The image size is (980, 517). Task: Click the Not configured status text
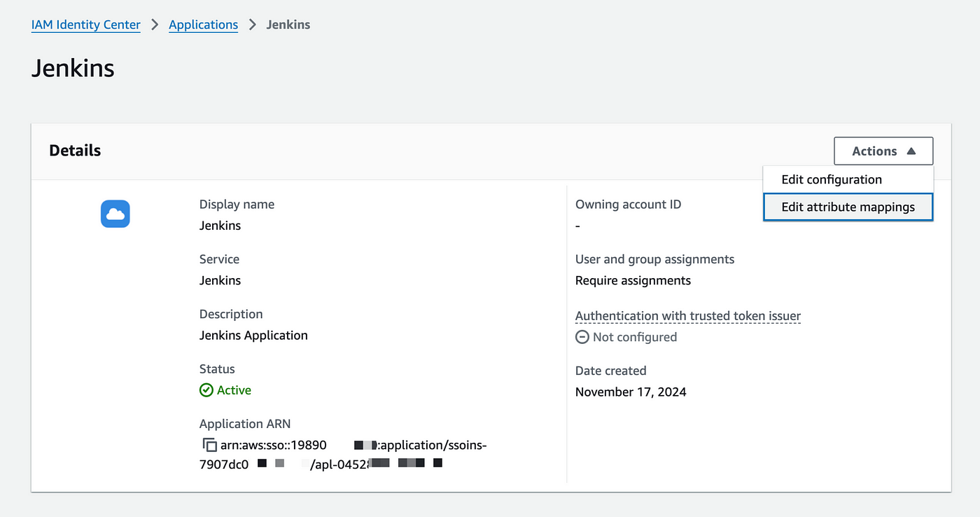click(635, 337)
